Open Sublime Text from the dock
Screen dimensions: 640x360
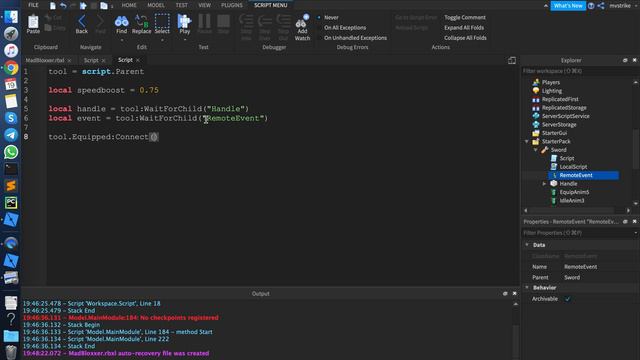tap(11, 186)
